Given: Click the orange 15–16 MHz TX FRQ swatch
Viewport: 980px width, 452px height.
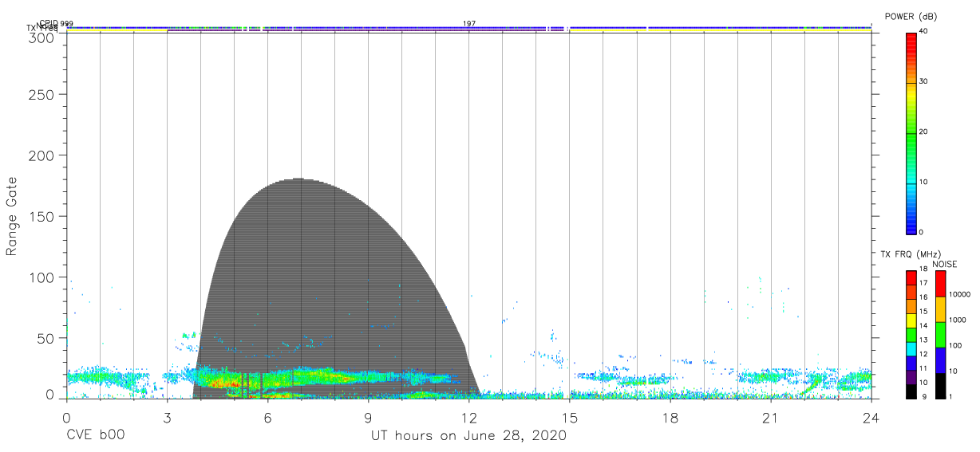Looking at the screenshot, I should point(911,306).
